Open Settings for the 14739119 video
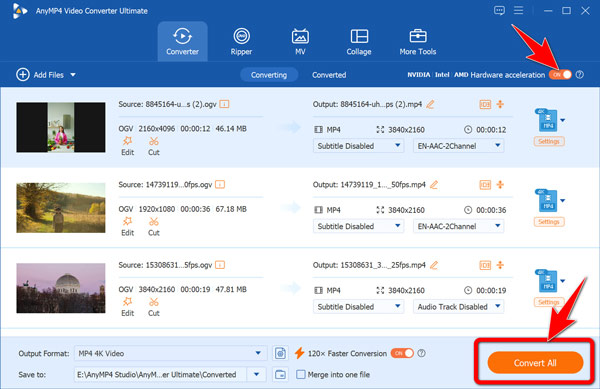600x389 pixels. 549,222
